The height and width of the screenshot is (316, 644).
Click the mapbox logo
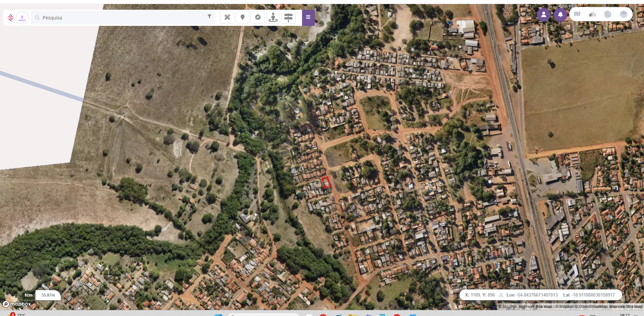point(17,304)
